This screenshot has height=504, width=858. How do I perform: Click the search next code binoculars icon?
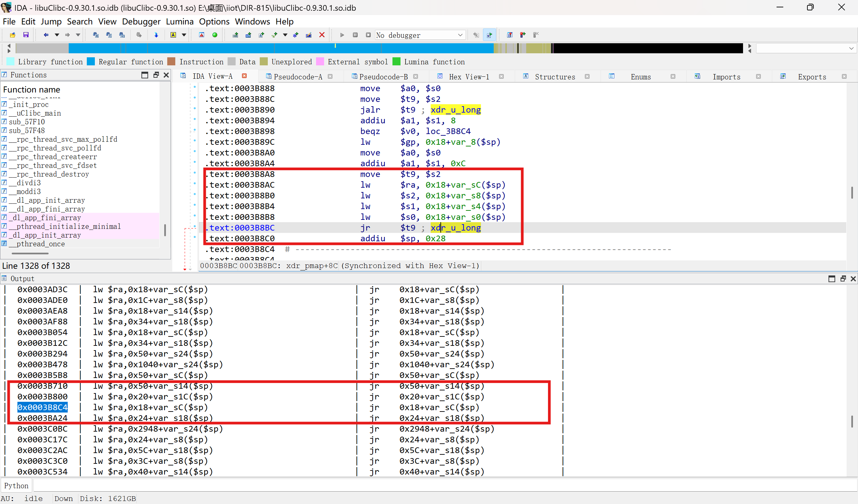(96, 35)
